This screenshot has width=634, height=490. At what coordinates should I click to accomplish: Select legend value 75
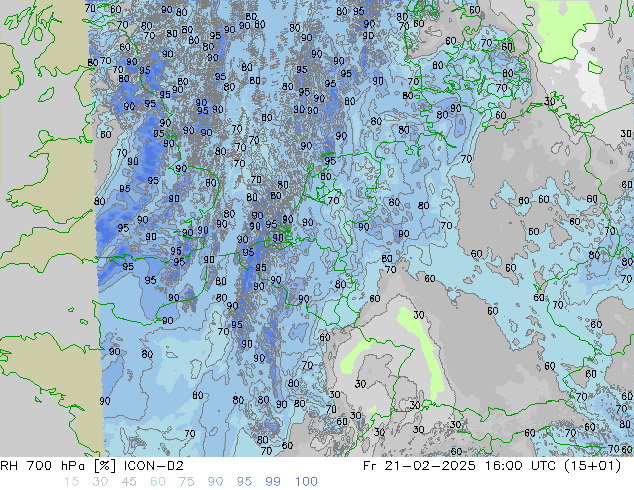point(186,482)
